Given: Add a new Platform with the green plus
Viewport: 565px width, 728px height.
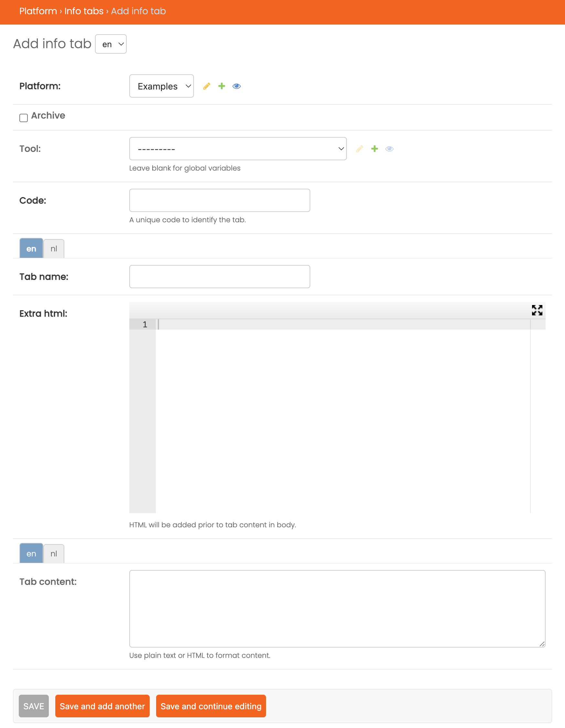Looking at the screenshot, I should coord(221,86).
